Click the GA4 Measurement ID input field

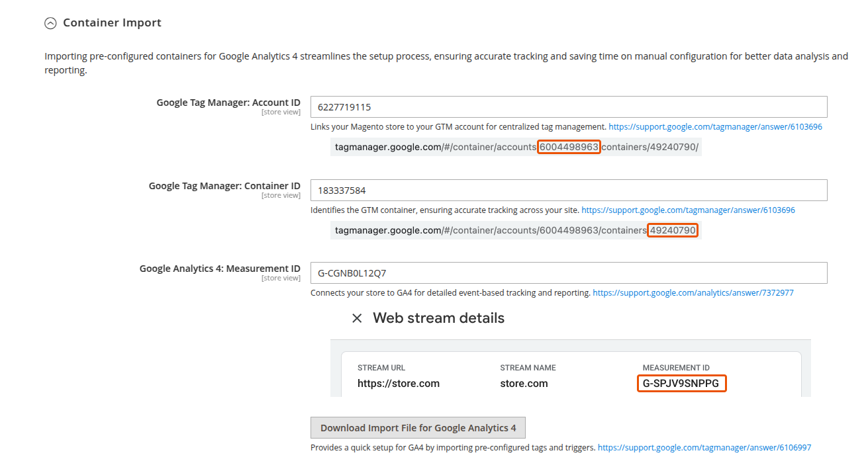pos(568,273)
